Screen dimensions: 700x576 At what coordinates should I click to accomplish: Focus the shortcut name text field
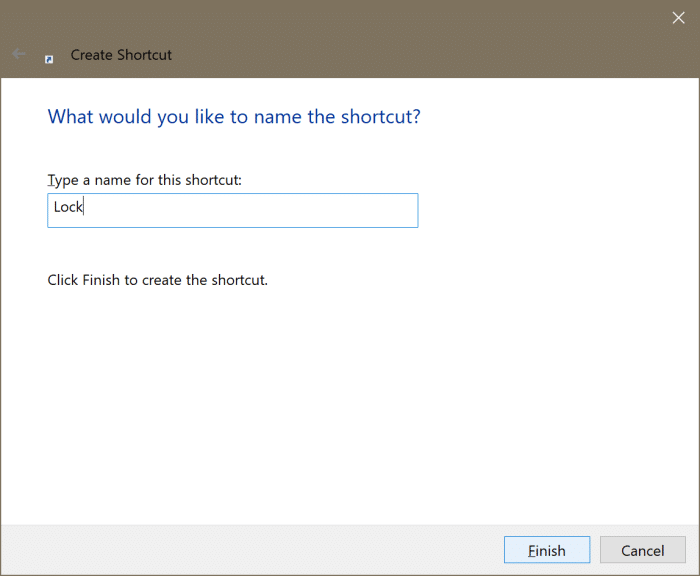[x=233, y=210]
